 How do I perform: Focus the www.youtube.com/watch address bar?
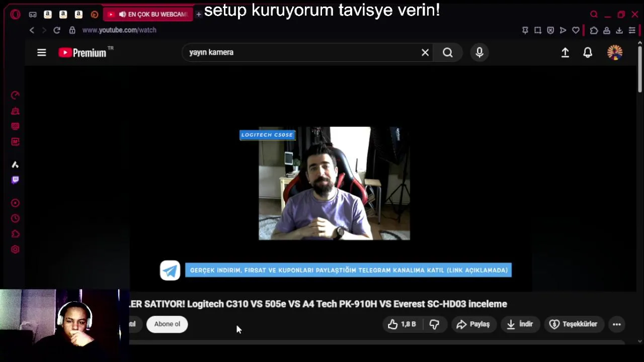[x=119, y=30]
